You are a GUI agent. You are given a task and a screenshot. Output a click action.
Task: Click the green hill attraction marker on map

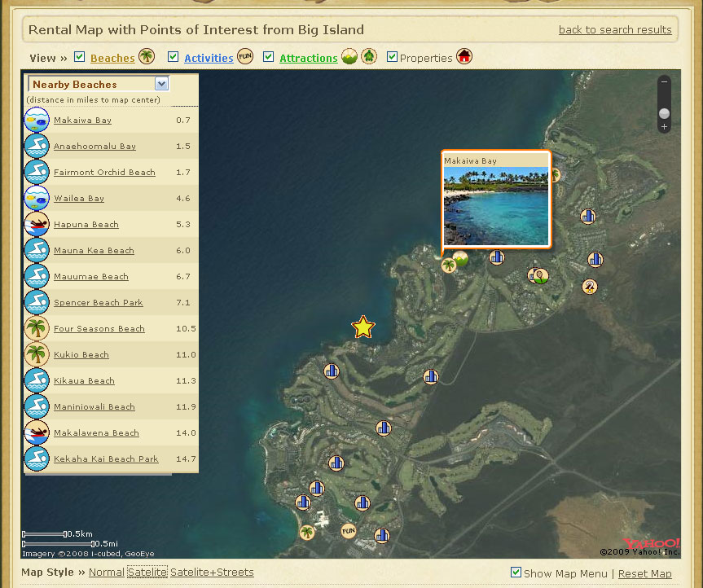460,259
